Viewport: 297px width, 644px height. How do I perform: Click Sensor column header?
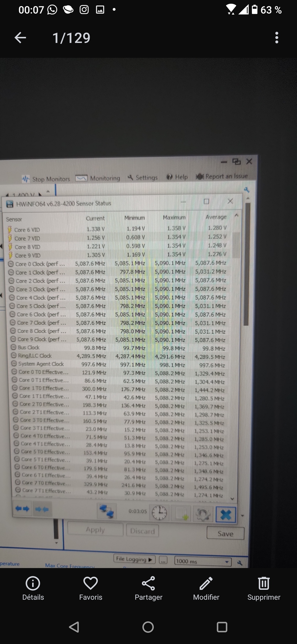pyautogui.click(x=14, y=219)
